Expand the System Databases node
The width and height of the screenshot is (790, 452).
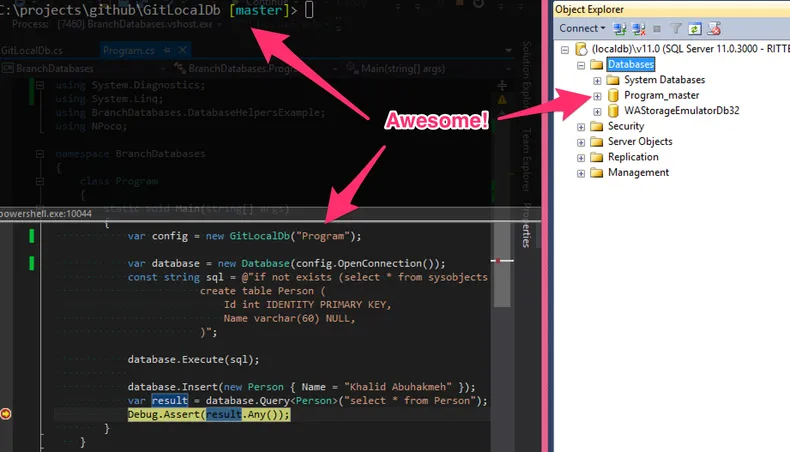pos(597,81)
